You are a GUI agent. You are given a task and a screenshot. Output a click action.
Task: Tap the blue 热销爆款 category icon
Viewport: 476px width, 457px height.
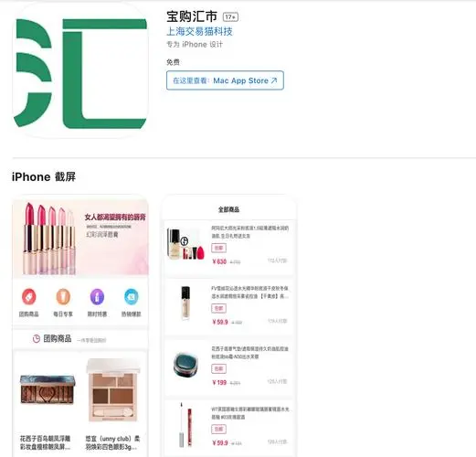132,297
